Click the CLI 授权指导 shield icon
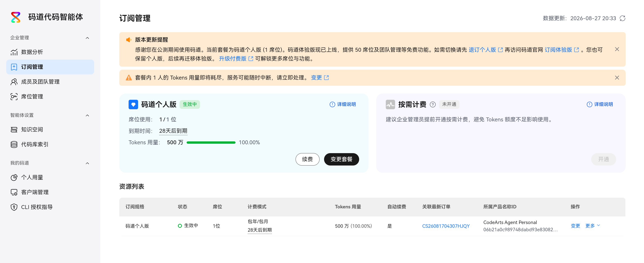The image size is (644, 263). pyautogui.click(x=14, y=207)
